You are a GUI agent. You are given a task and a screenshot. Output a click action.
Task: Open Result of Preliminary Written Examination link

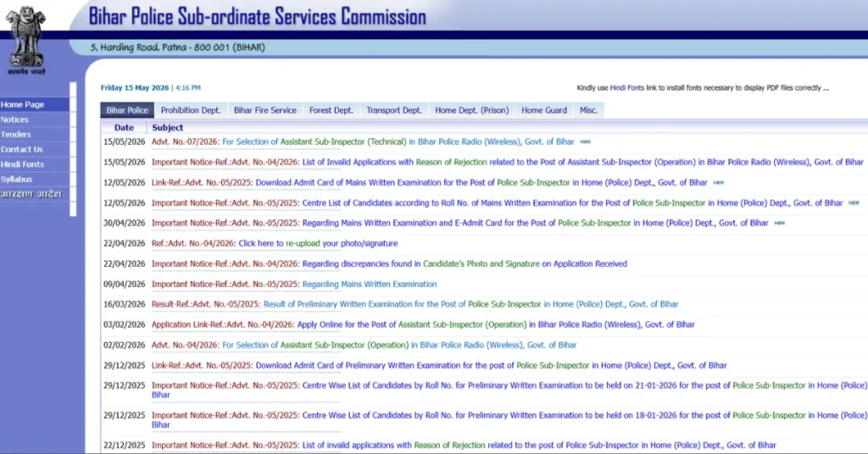[x=415, y=304]
